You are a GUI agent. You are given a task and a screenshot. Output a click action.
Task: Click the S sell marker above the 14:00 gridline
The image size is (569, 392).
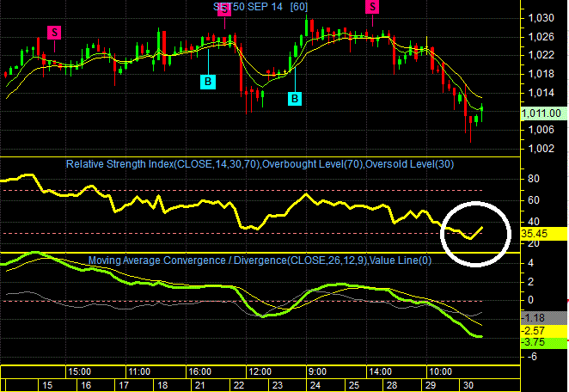[372, 7]
